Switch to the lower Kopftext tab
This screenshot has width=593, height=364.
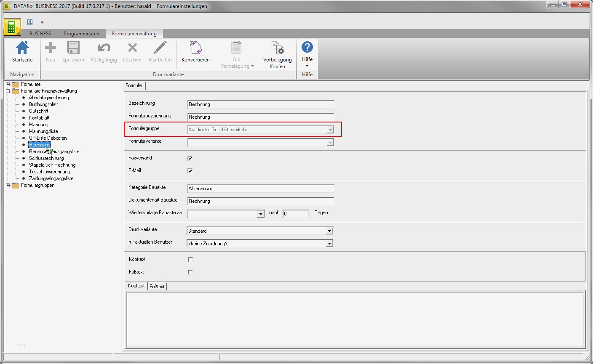tap(136, 286)
